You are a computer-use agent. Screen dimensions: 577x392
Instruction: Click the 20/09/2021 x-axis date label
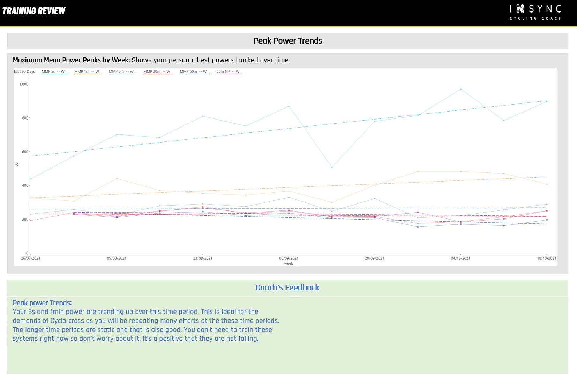coord(375,258)
